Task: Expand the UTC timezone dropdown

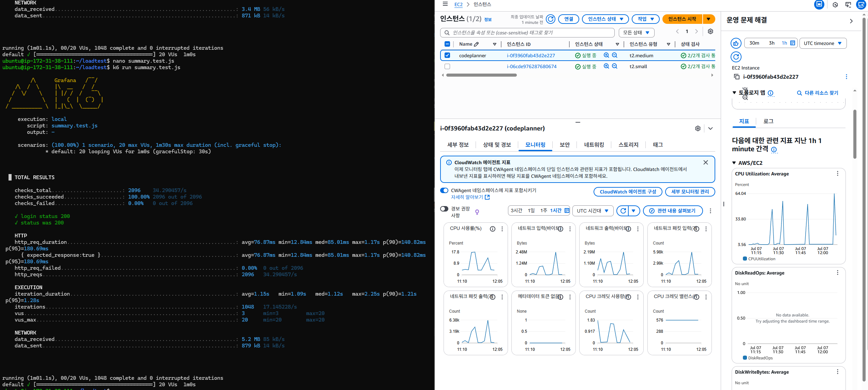Action: 822,43
